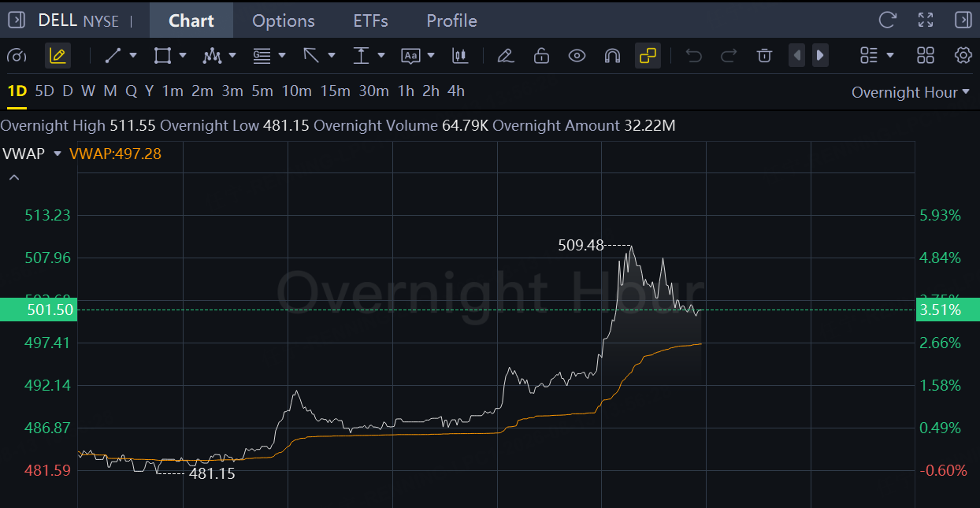
Task: Select the 4h interval
Action: click(x=456, y=91)
